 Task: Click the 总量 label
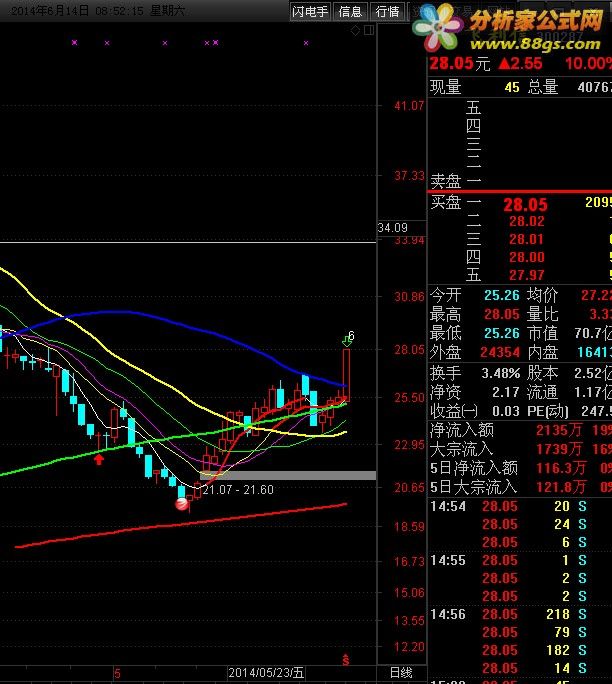click(543, 87)
